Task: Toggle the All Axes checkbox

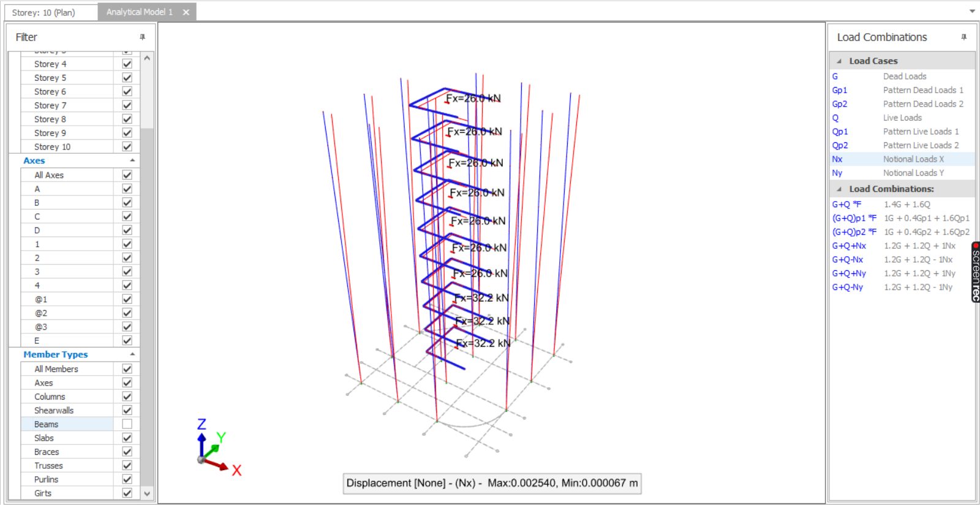Action: pyautogui.click(x=127, y=175)
